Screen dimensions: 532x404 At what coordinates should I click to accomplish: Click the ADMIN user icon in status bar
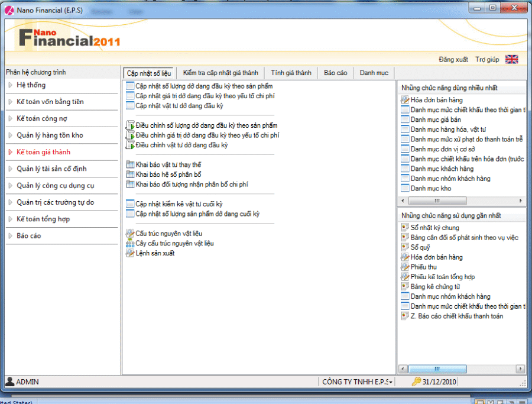pos(10,382)
